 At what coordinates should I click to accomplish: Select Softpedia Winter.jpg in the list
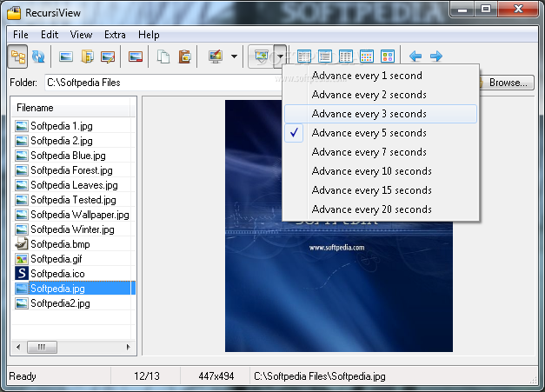(x=72, y=229)
